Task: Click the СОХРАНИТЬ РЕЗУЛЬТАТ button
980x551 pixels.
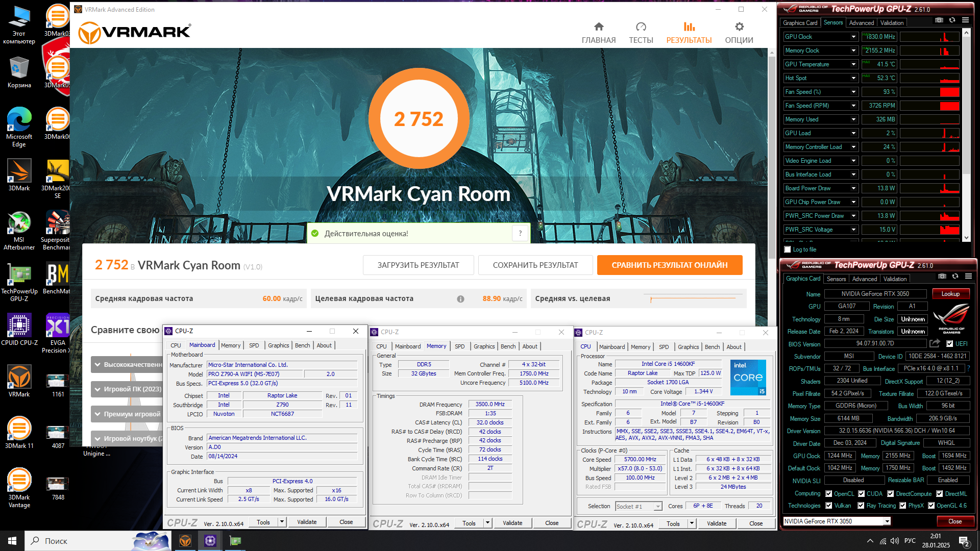Action: tap(535, 265)
